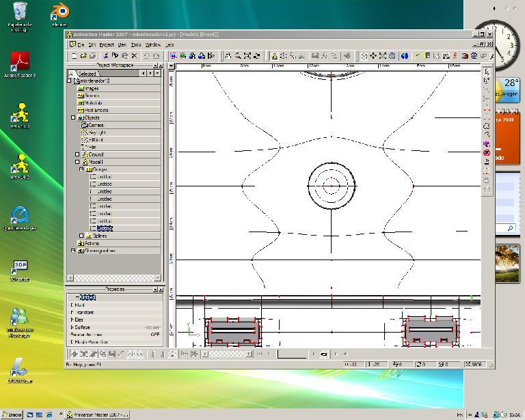
Task: Open the View menu
Action: [x=122, y=44]
